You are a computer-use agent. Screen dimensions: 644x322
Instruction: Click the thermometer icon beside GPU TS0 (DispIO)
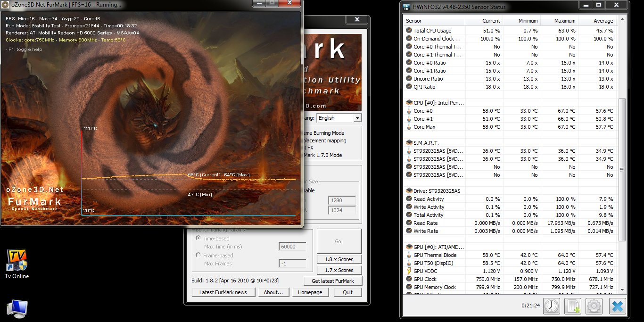click(409, 263)
